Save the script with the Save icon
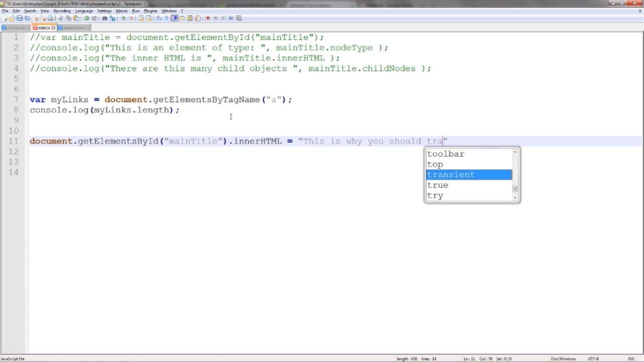Viewport: 644px width, 362px height. pos(20,18)
